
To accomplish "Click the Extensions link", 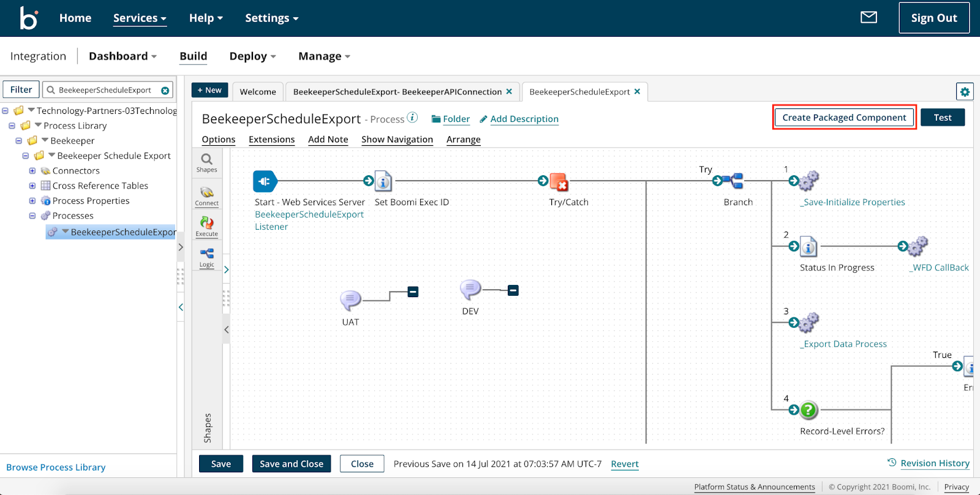I will [x=272, y=140].
